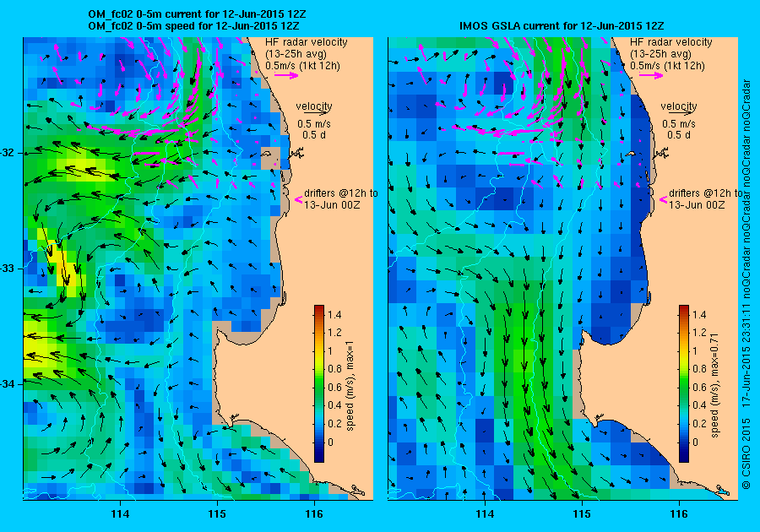Click the title 'OM_fc02 0-5m current for 12-Jun-2015 12Z'

pyautogui.click(x=197, y=14)
